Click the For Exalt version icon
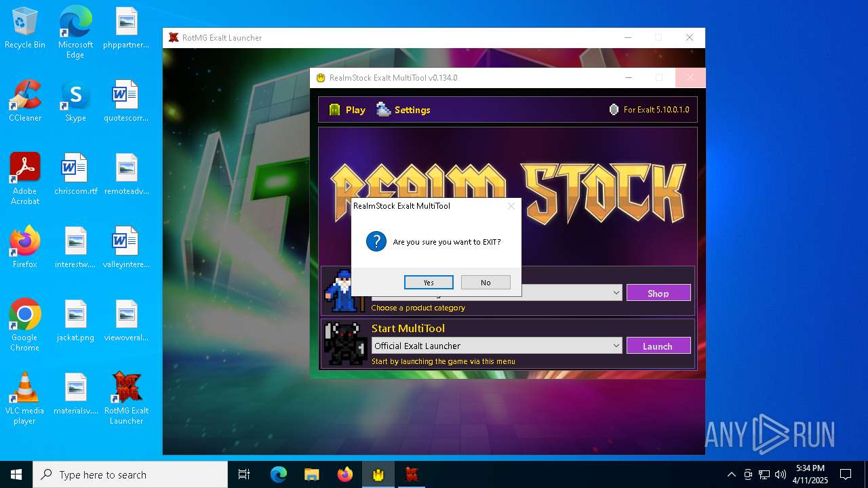 614,110
